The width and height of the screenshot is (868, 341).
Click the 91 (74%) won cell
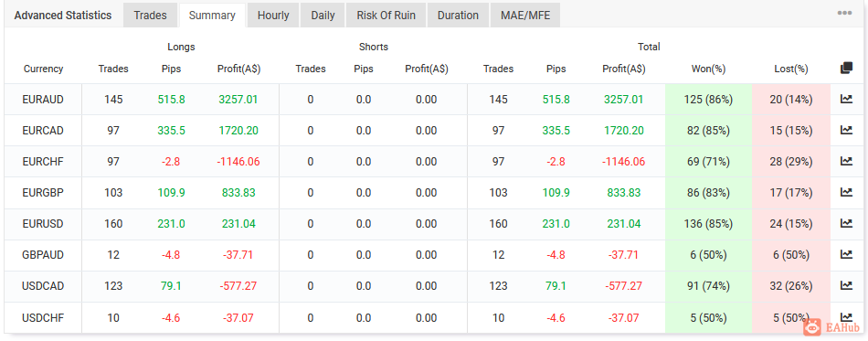pos(709,285)
